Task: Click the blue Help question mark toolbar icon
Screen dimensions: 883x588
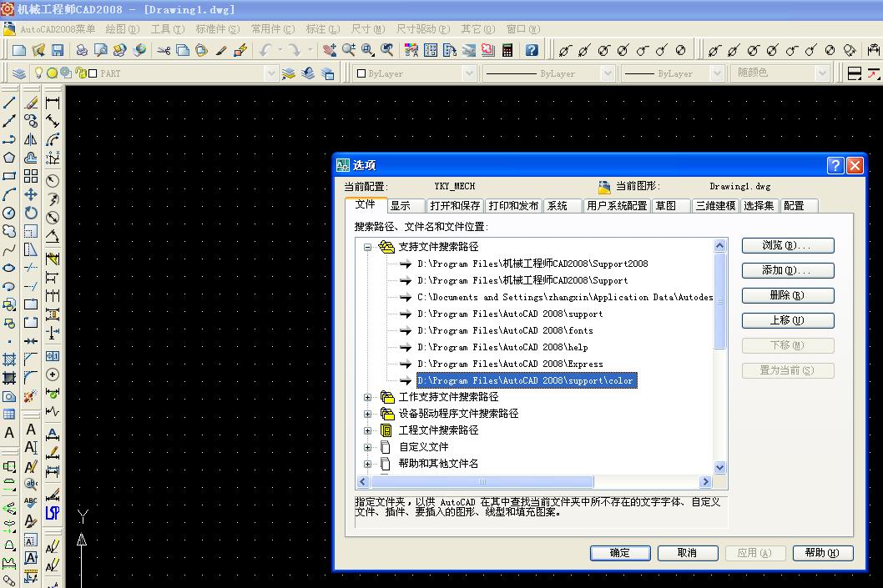Action: pos(532,51)
